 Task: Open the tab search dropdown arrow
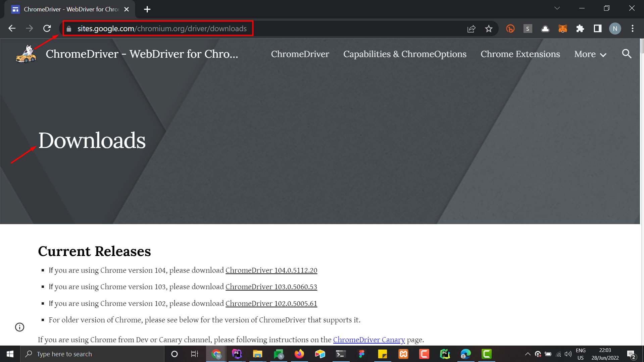[x=557, y=8]
